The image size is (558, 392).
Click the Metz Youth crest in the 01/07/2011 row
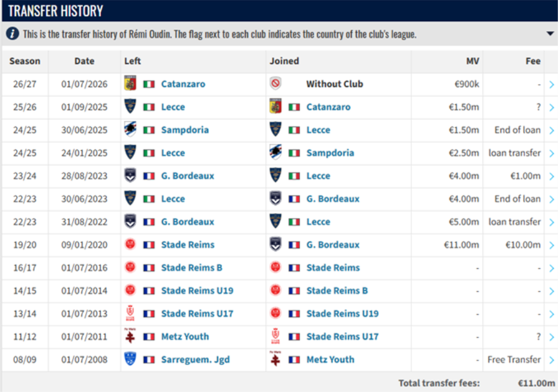(x=130, y=336)
